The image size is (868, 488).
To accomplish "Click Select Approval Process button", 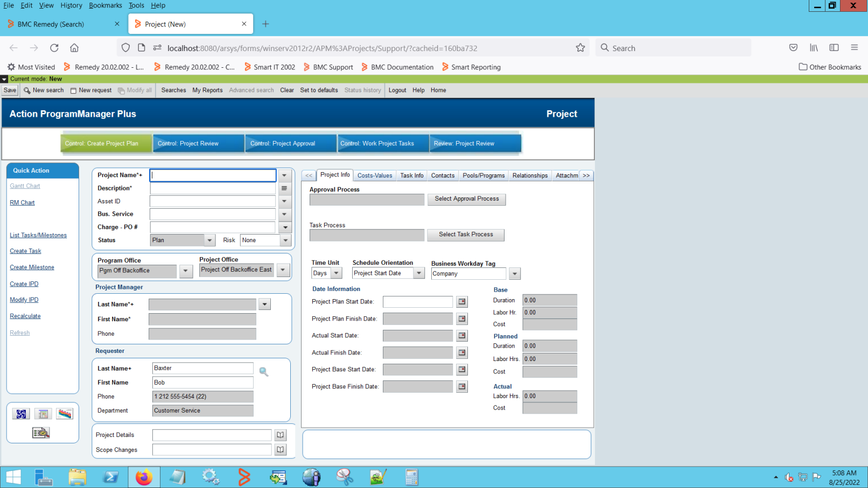I will [467, 199].
